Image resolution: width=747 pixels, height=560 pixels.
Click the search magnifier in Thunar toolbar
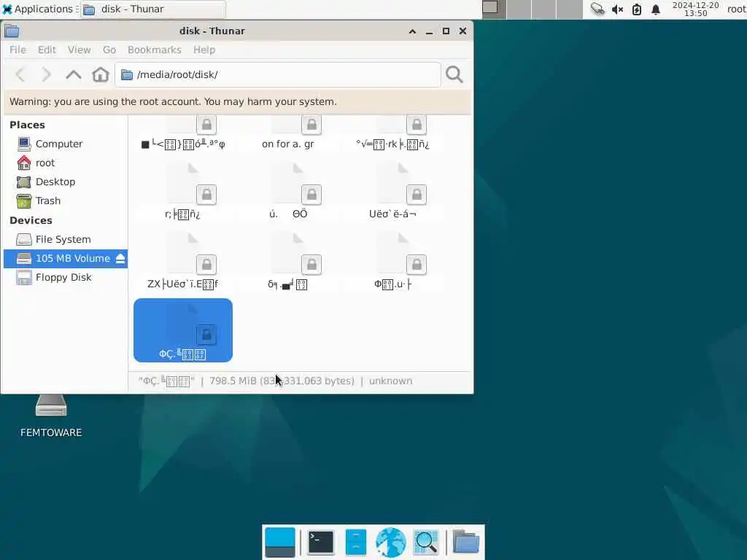click(x=454, y=75)
